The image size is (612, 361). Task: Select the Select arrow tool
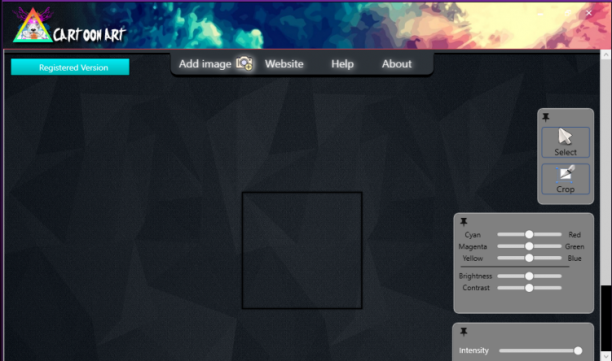(x=565, y=142)
